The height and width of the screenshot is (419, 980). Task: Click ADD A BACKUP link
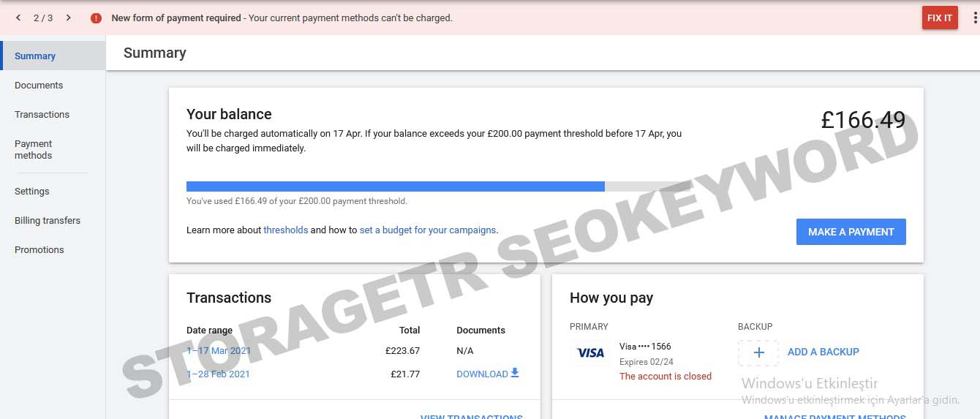(823, 352)
